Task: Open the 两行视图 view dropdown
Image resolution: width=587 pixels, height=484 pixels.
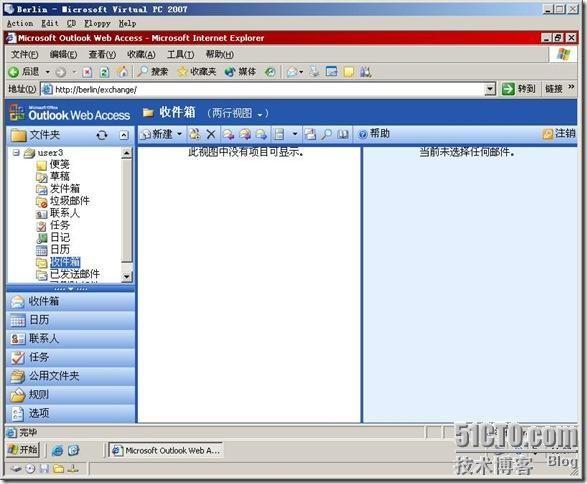Action: (x=238, y=113)
